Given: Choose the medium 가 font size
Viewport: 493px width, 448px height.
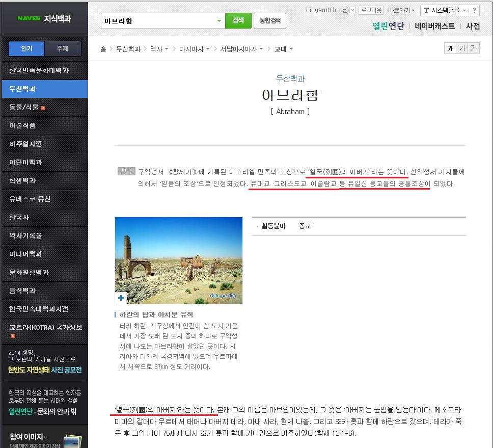Looking at the screenshot, I should point(462,48).
